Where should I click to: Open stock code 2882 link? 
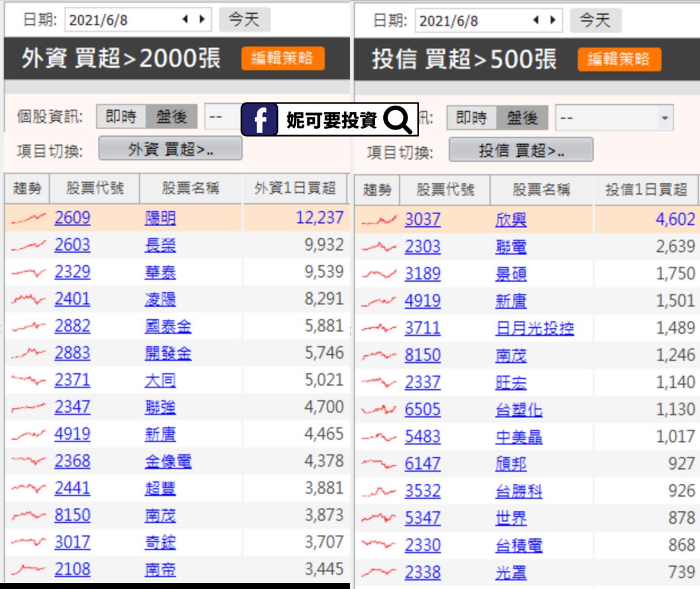pyautogui.click(x=72, y=326)
